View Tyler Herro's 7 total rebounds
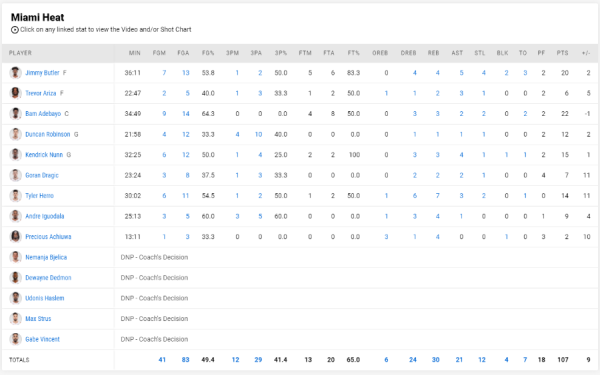Image resolution: width=600 pixels, height=375 pixels. coord(437,196)
